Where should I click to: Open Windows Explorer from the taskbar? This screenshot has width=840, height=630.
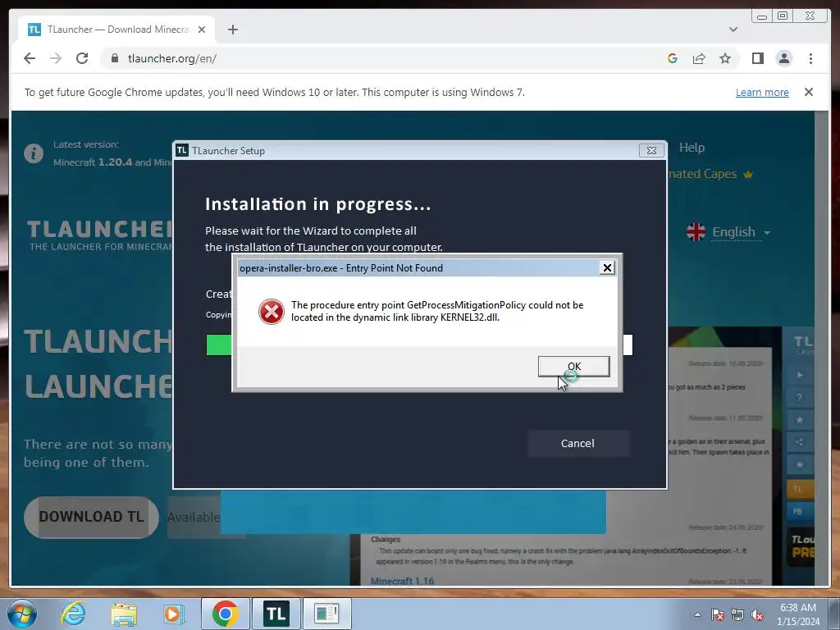[124, 614]
